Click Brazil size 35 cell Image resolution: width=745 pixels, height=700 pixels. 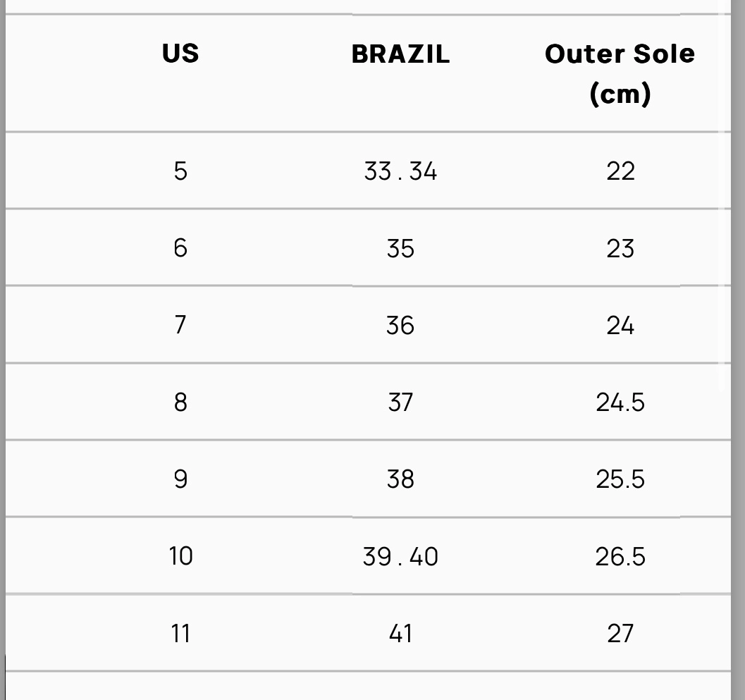click(400, 248)
